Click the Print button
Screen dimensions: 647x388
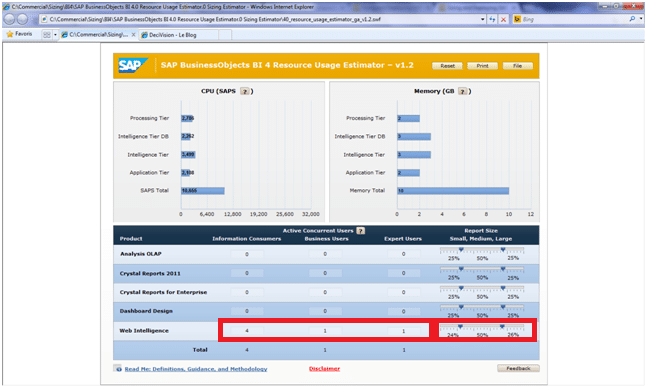tap(482, 66)
